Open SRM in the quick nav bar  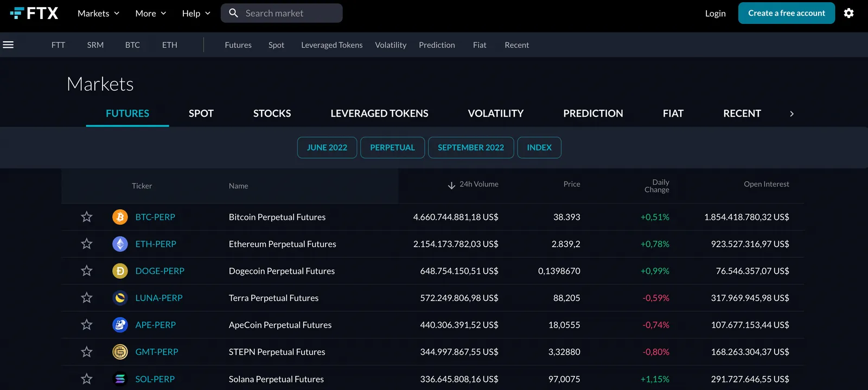95,45
